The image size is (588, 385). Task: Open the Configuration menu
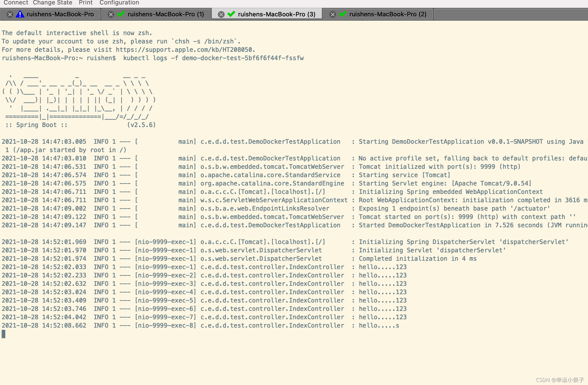[119, 3]
